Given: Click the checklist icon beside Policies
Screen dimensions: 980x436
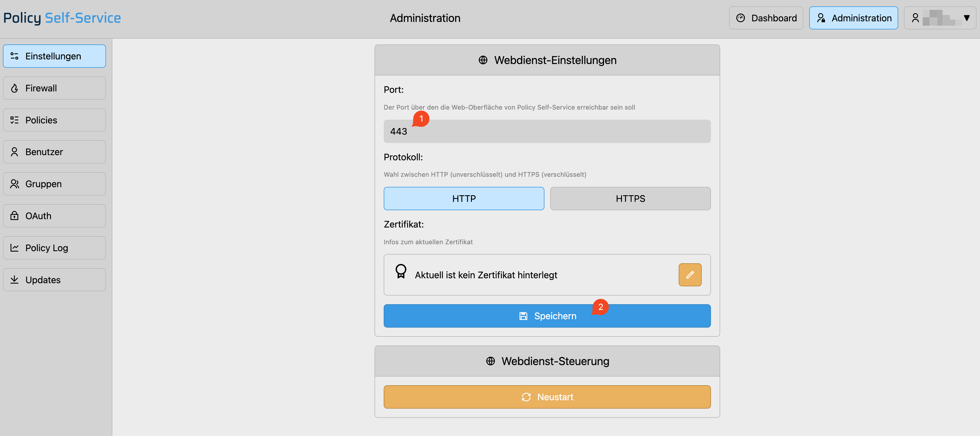Looking at the screenshot, I should click(14, 120).
